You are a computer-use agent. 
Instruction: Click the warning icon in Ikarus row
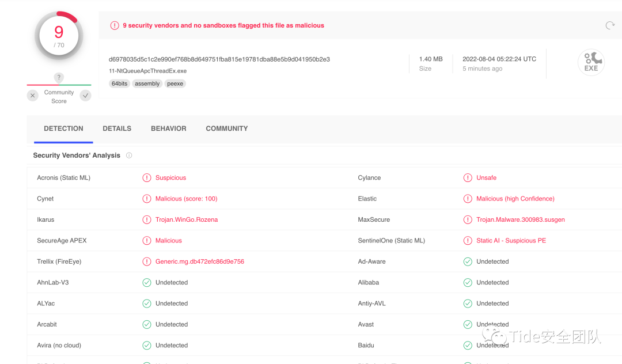click(x=147, y=219)
